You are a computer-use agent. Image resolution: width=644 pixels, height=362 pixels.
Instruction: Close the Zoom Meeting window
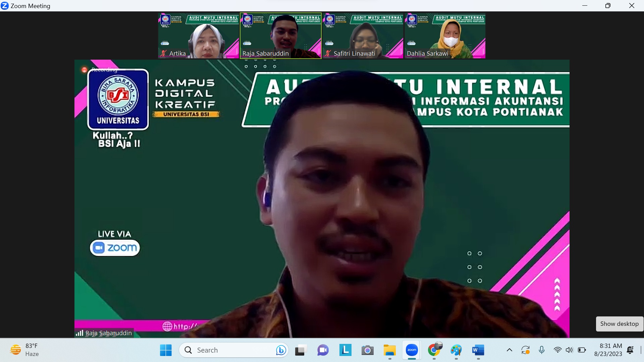click(632, 6)
